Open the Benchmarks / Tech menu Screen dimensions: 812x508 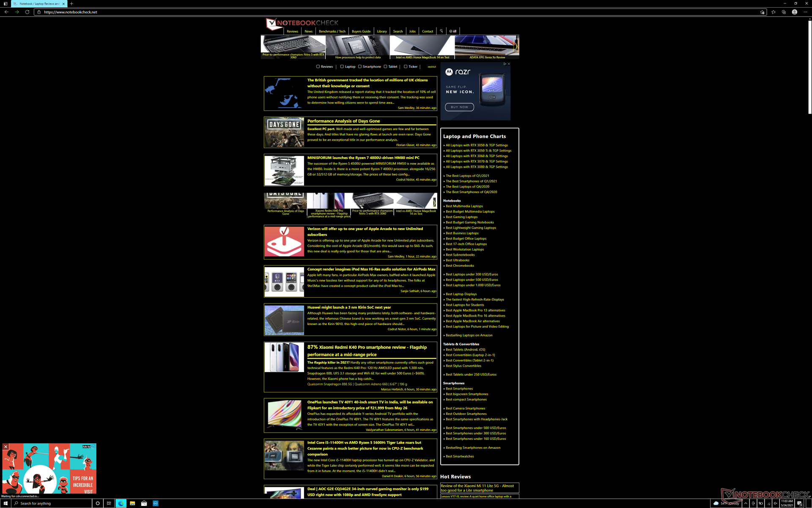332,31
